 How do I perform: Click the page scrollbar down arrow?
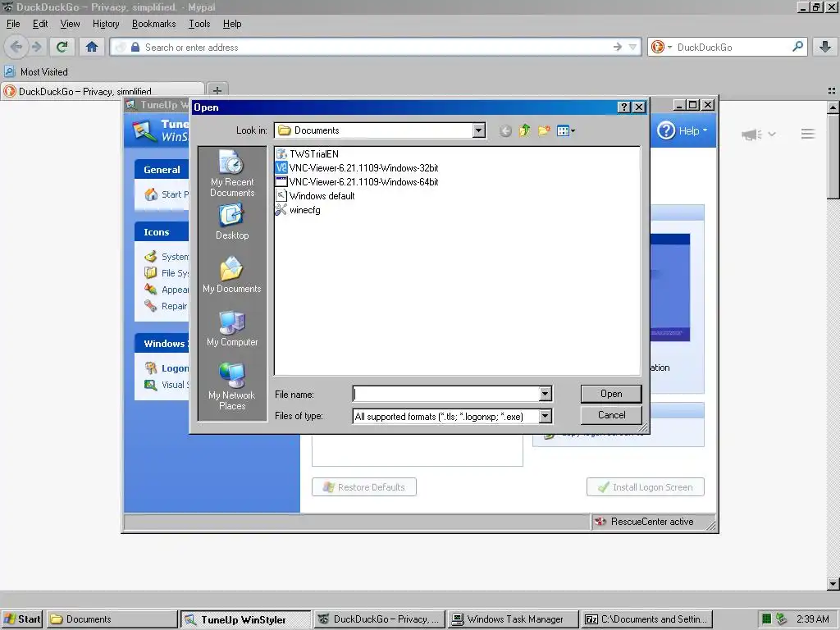pos(833,583)
